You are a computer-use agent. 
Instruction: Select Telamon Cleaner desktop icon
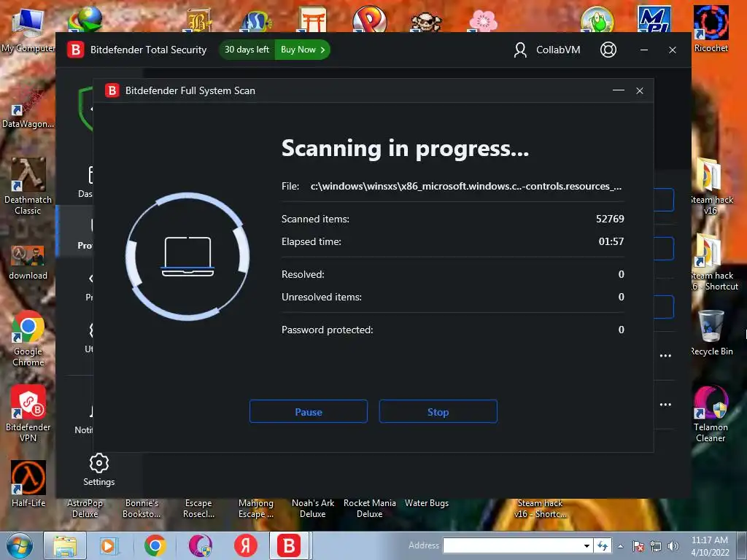click(711, 413)
